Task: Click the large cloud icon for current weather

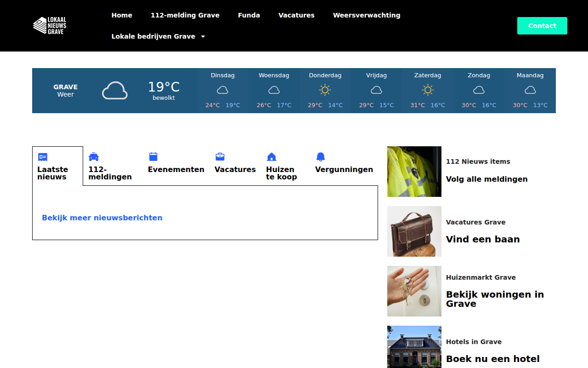Action: click(x=115, y=91)
